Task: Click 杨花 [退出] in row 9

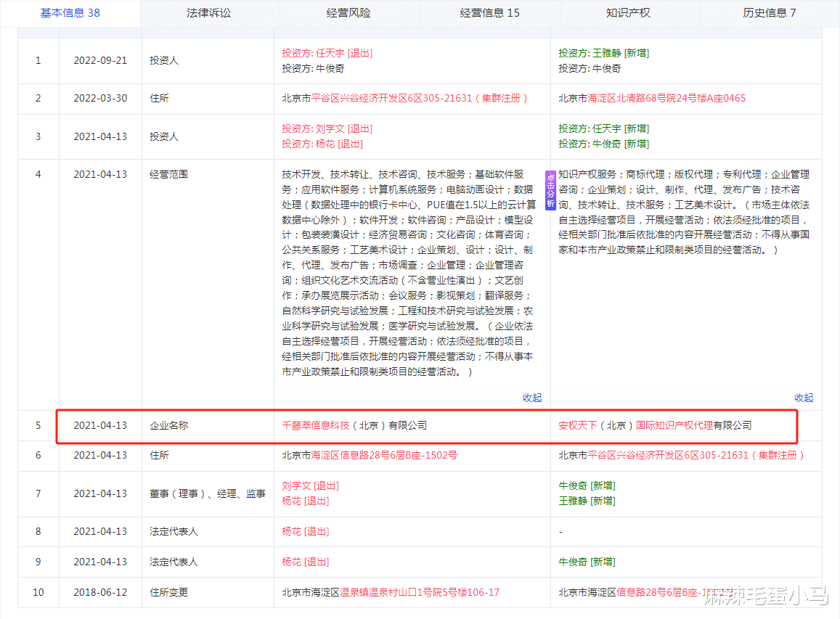Action: pos(306,562)
